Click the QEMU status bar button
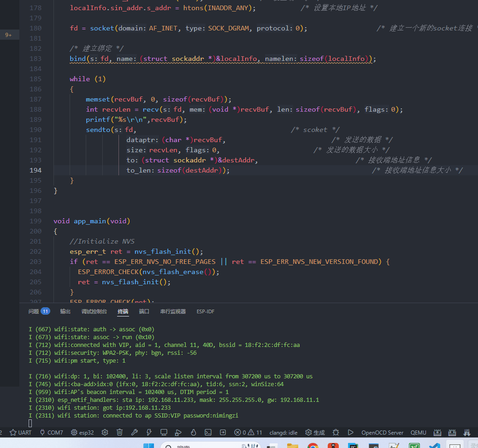 coord(419,432)
